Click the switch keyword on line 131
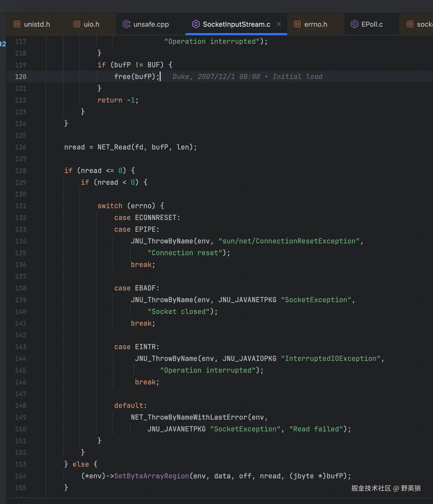The height and width of the screenshot is (504, 433). point(110,206)
